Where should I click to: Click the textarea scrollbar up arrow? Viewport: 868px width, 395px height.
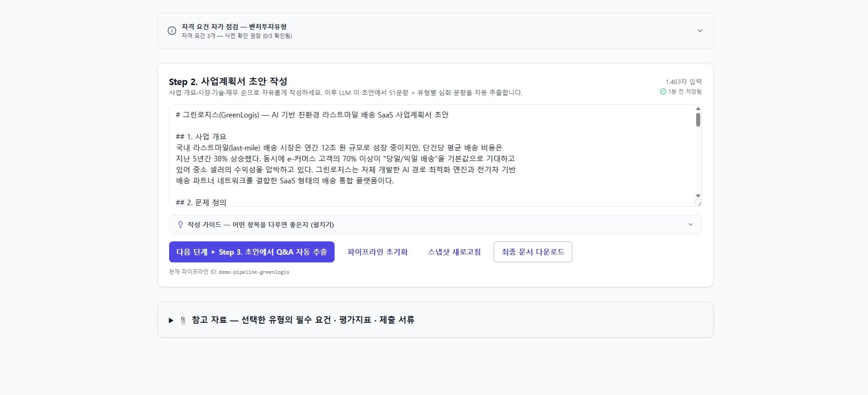tap(698, 108)
